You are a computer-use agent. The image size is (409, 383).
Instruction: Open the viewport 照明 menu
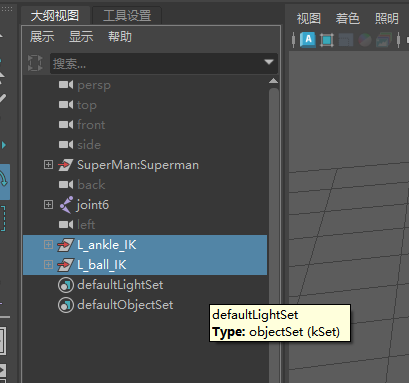point(387,18)
